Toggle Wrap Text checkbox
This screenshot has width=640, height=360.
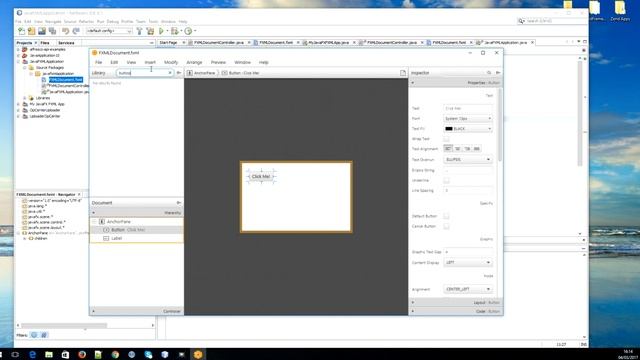(446, 139)
